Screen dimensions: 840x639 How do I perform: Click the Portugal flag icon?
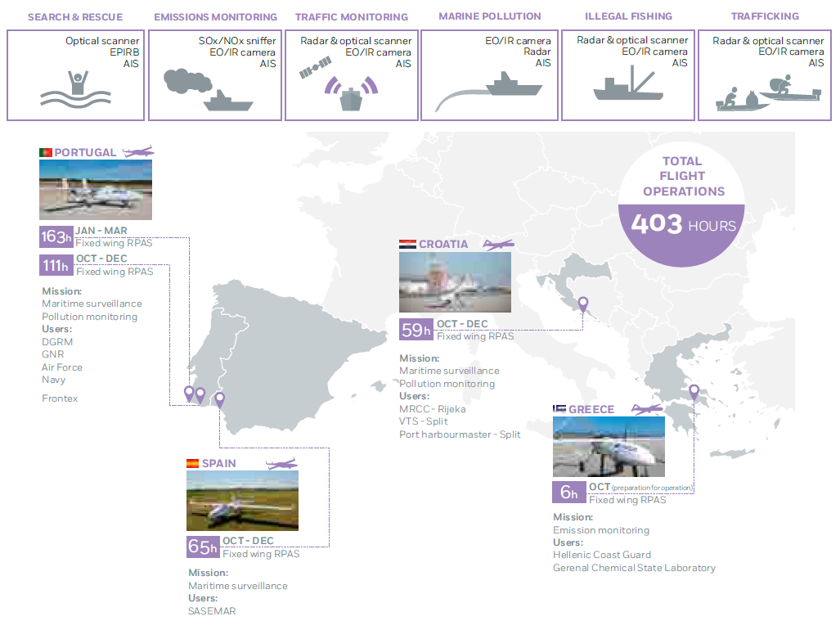(x=46, y=153)
